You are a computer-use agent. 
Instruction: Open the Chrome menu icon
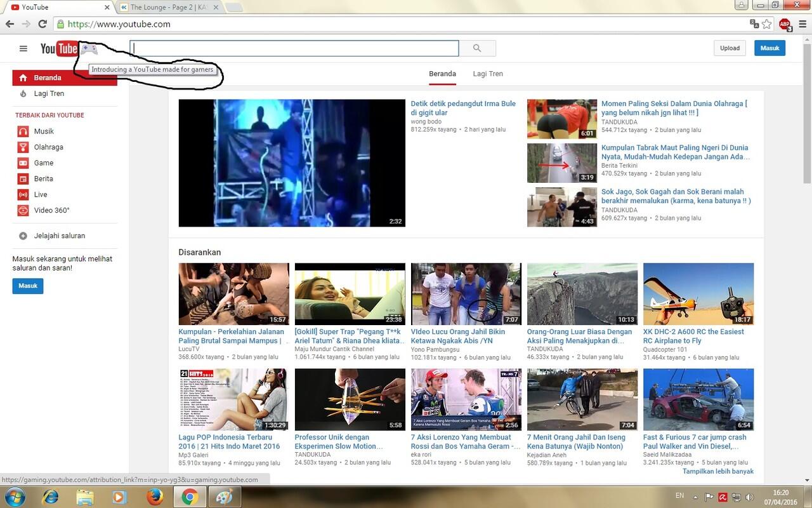click(802, 24)
